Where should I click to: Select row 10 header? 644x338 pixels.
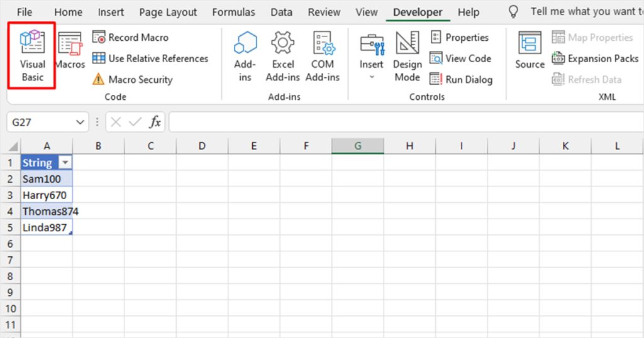coord(10,308)
